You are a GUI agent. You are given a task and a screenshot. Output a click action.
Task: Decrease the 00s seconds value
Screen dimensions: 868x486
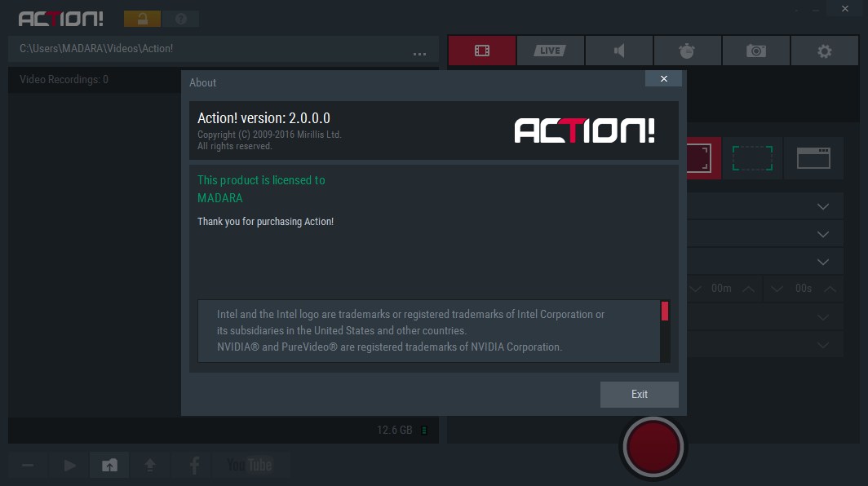click(x=777, y=289)
